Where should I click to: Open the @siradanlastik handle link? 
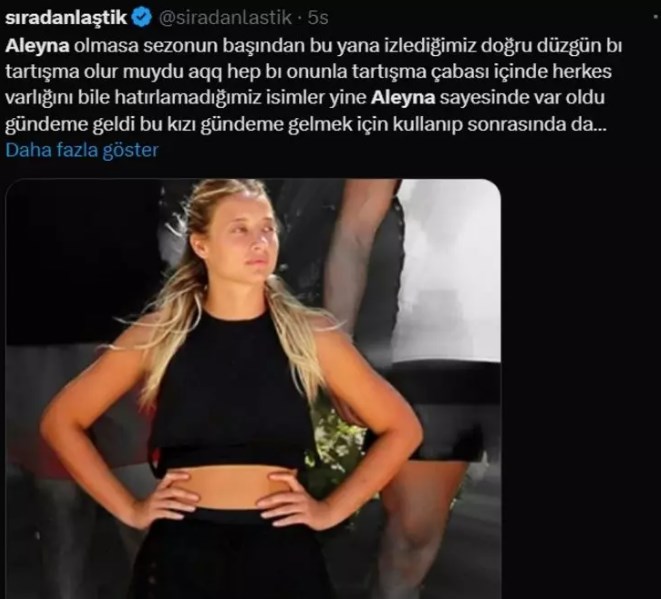point(225,18)
